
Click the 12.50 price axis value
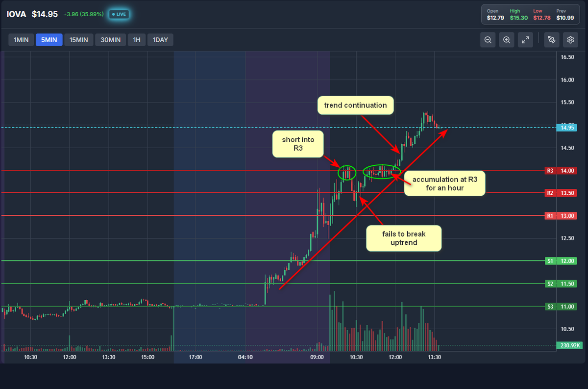[x=567, y=238]
